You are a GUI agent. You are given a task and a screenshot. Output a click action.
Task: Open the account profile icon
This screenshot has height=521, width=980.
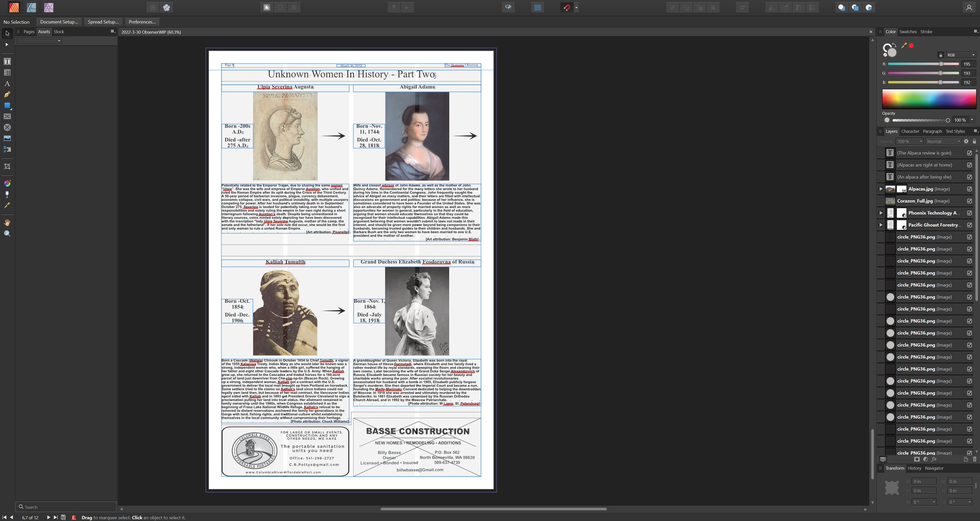click(969, 7)
